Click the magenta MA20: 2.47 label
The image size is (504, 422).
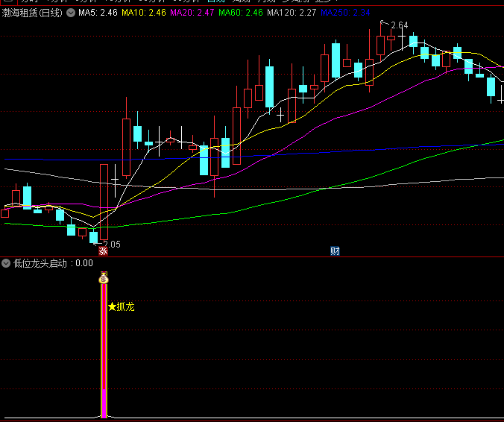point(192,13)
